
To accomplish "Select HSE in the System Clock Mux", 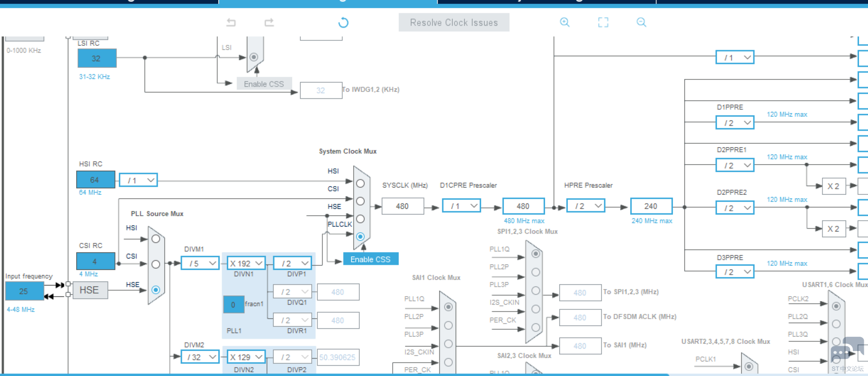I will coord(360,219).
